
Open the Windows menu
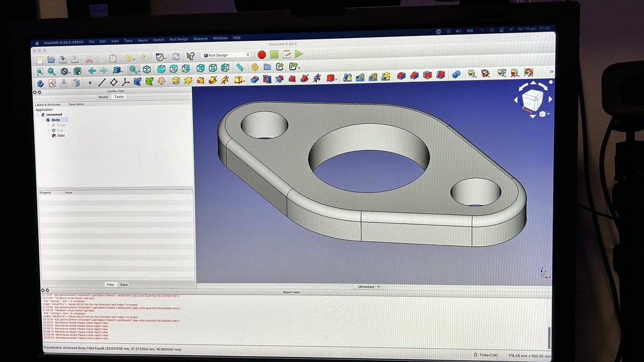coord(220,39)
